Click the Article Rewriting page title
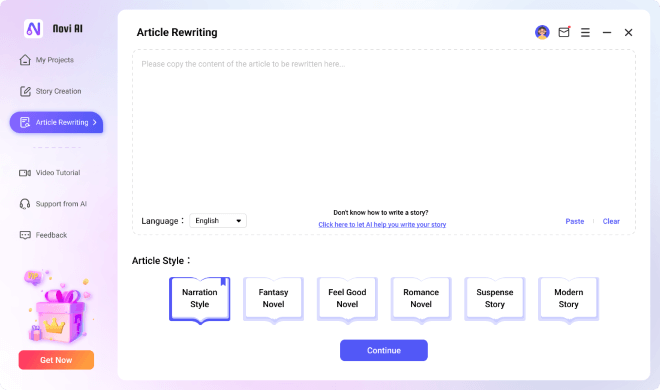 tap(177, 32)
